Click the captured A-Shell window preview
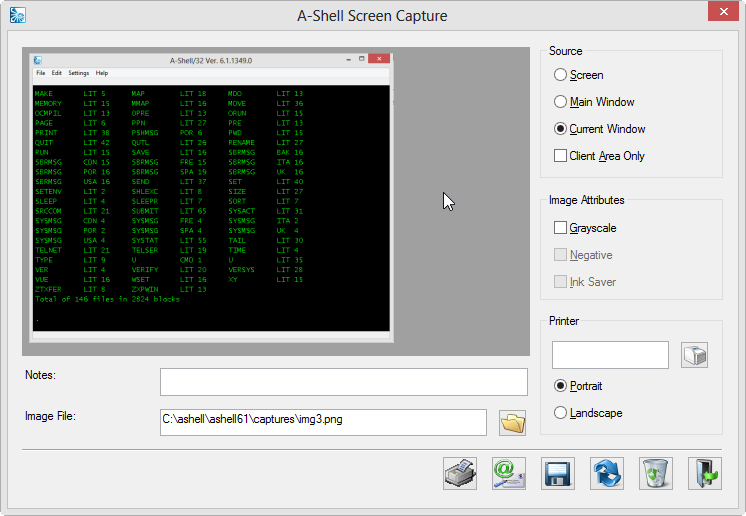Image resolution: width=746 pixels, height=516 pixels. pyautogui.click(x=210, y=196)
